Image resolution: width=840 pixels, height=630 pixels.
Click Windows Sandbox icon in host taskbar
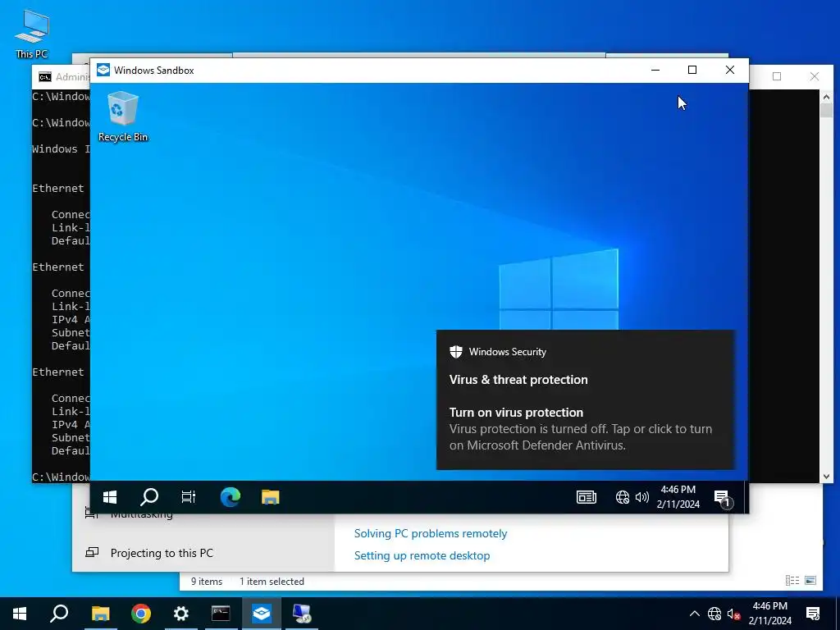[x=262, y=614]
